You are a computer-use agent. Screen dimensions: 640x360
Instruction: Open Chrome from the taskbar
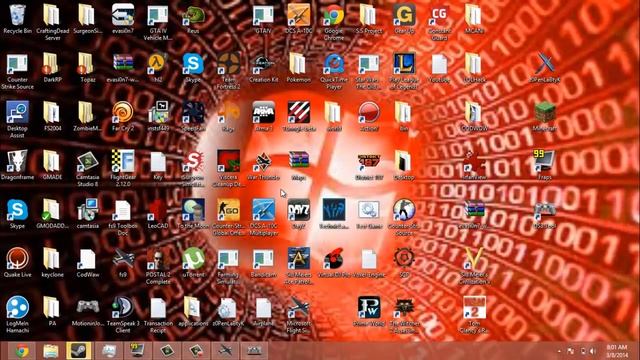click(x=22, y=351)
